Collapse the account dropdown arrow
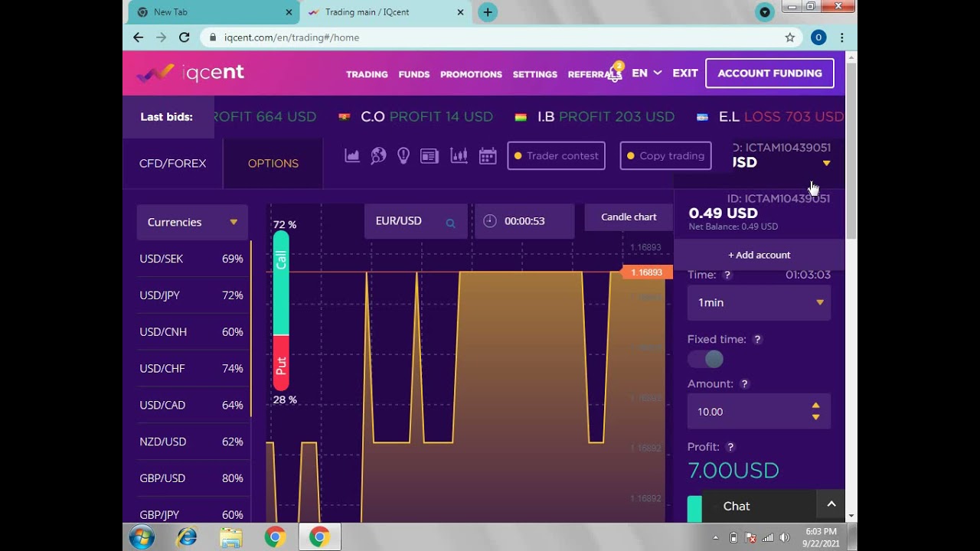 tap(826, 163)
